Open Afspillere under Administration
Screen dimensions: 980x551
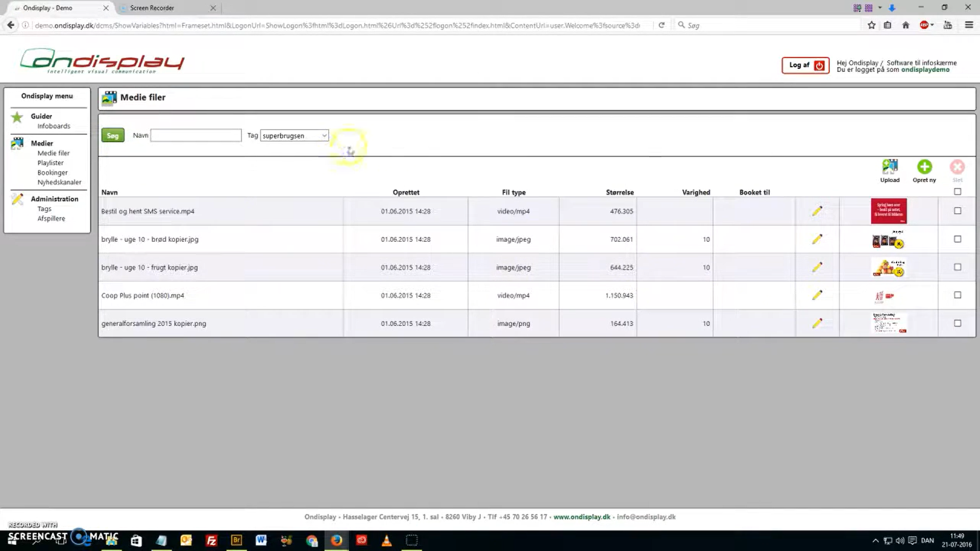coord(51,218)
